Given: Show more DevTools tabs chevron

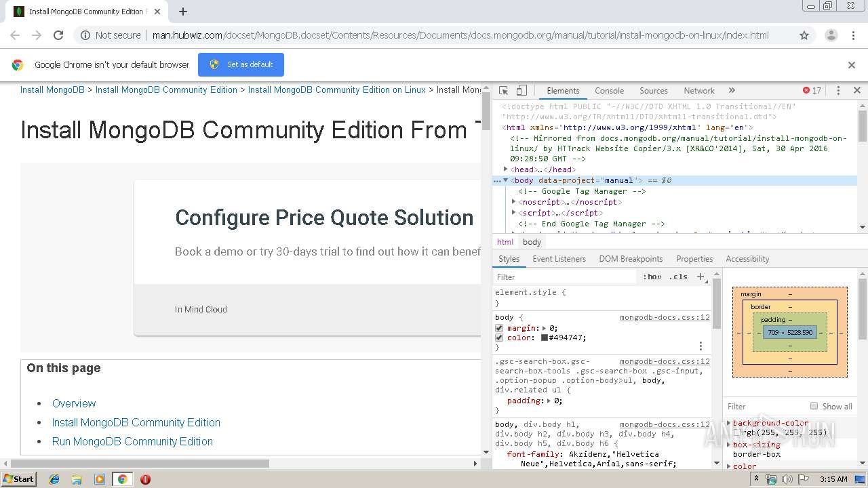Looking at the screenshot, I should (x=732, y=90).
